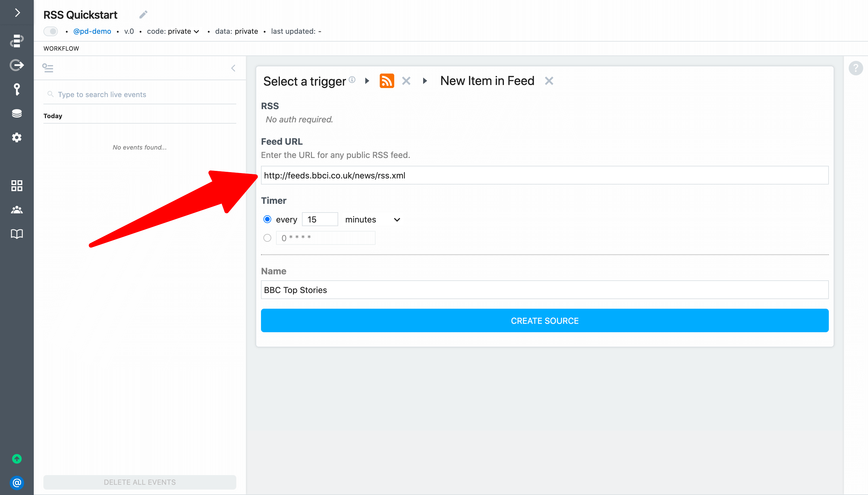Open the apps grid icon
Viewport: 868px width, 495px height.
coord(17,186)
